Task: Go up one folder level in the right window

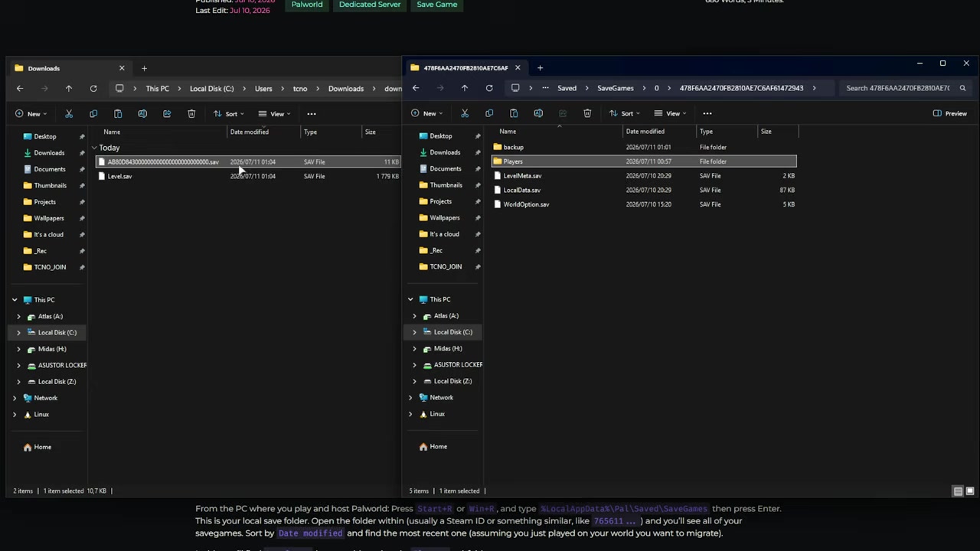Action: point(465,88)
